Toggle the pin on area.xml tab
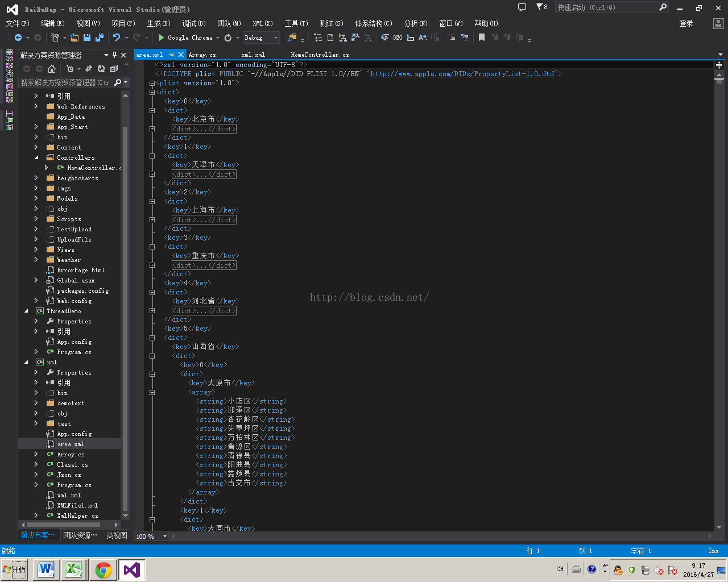Screen dimensions: 728x582 click(171, 55)
